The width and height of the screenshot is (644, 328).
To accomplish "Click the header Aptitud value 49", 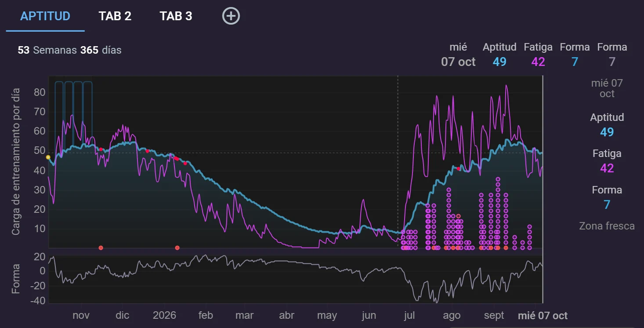I will tap(499, 62).
